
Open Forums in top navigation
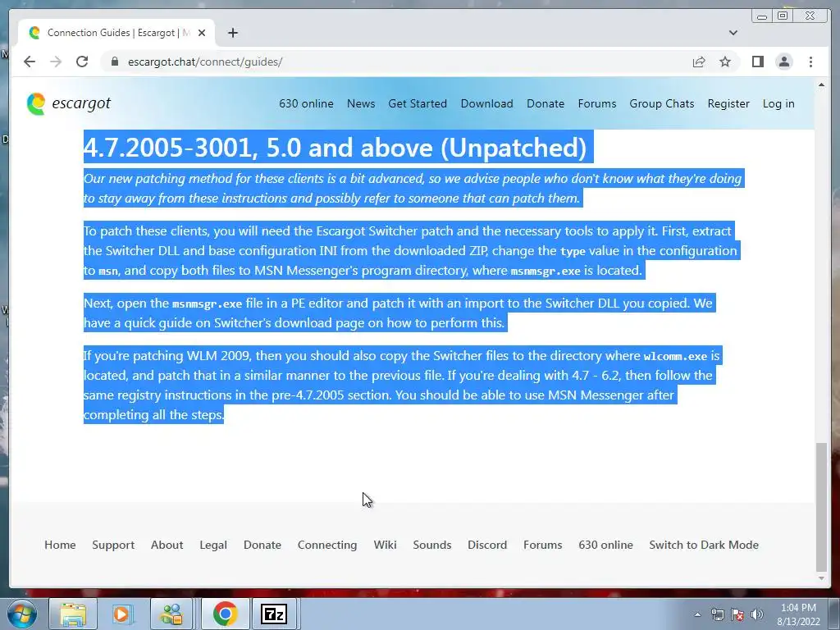[597, 103]
